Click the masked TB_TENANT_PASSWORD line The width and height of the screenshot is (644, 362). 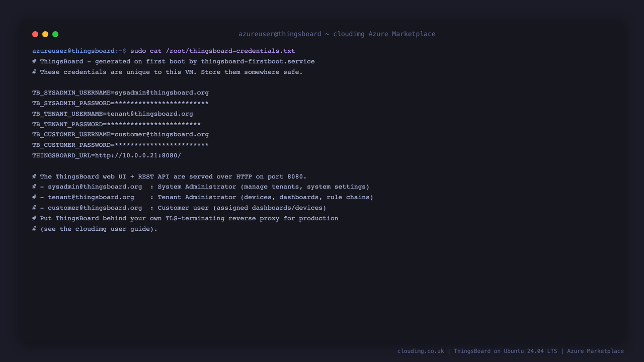(116, 124)
